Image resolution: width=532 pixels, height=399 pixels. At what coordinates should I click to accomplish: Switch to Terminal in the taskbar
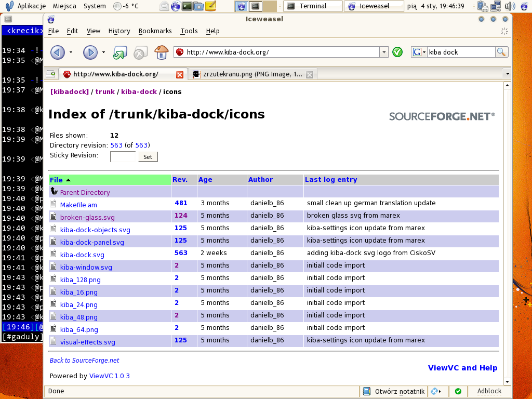tap(313, 6)
